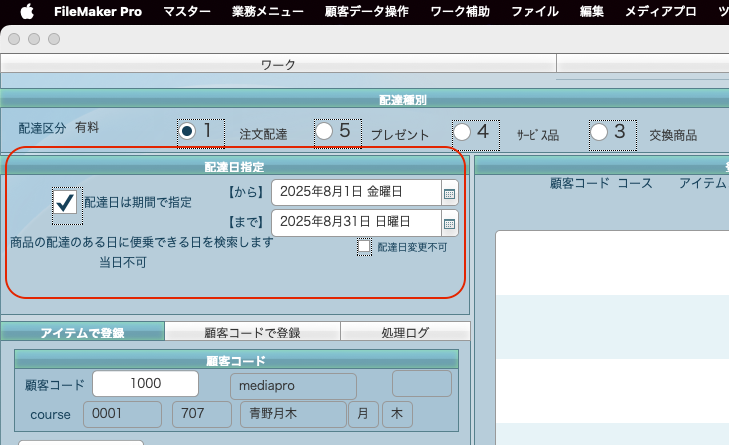Click the 【から】 start date field
Screen dimensions: 729x445
355,192
